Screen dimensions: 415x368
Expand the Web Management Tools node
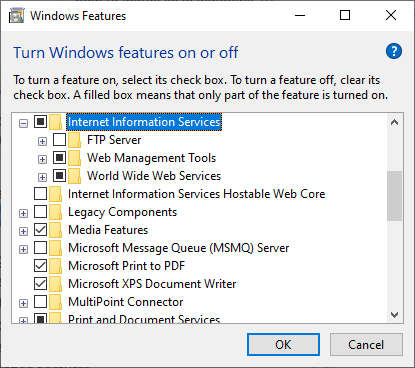point(42,159)
